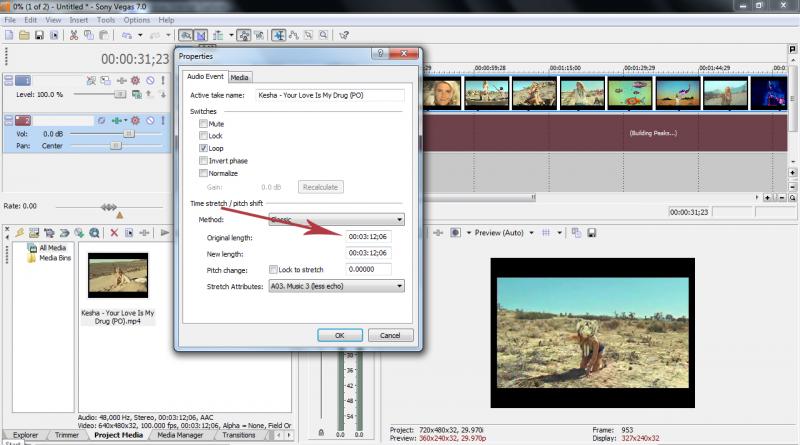Select the Envelope Edit tool icon
This screenshot has height=445, width=800.
coord(294,35)
